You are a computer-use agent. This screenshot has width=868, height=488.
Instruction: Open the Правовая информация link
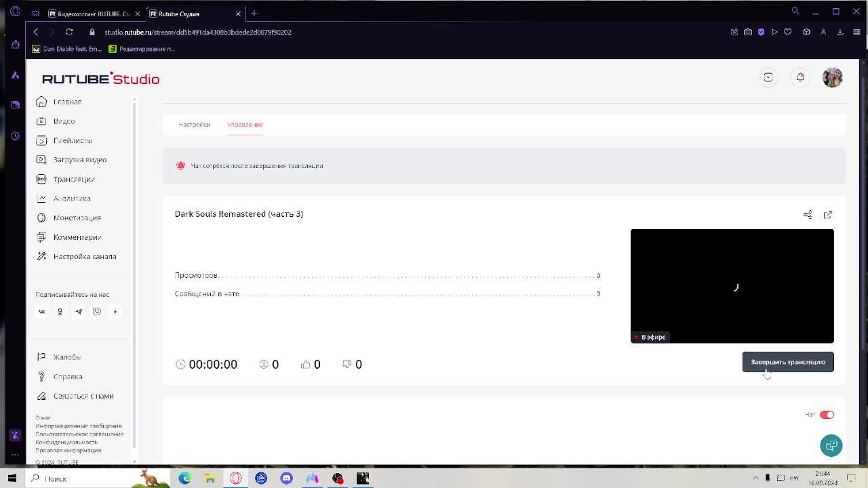68,450
